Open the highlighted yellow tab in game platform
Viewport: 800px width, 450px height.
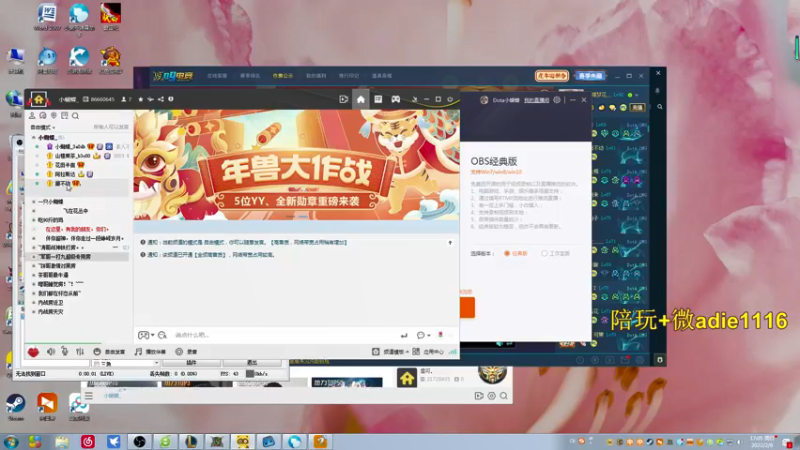[x=283, y=76]
